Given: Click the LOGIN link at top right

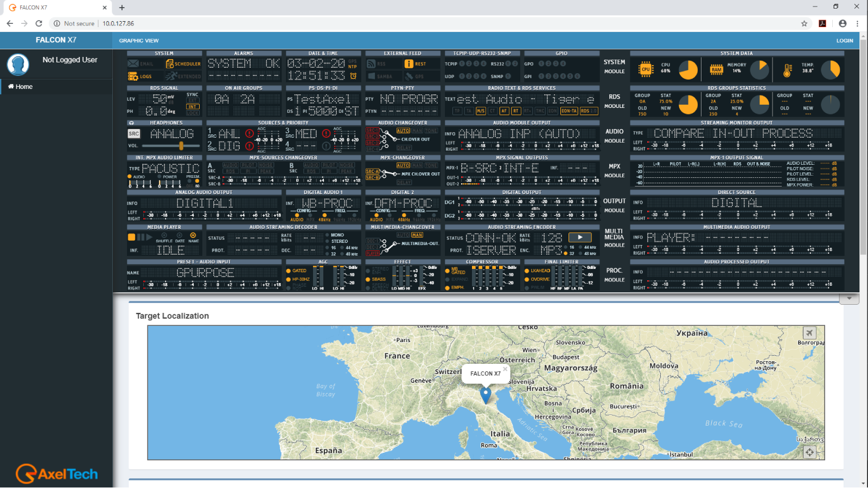Looking at the screenshot, I should (844, 41).
